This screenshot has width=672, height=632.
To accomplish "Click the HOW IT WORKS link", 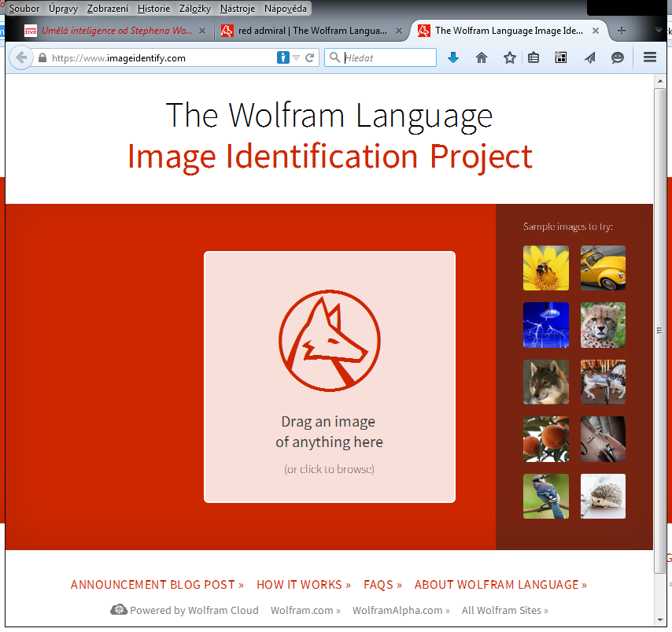I will (304, 585).
